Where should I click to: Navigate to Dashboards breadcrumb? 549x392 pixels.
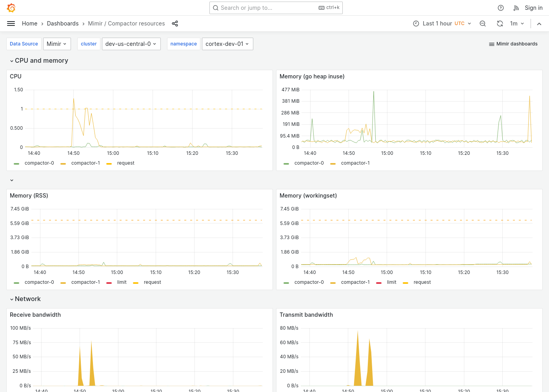click(x=63, y=24)
